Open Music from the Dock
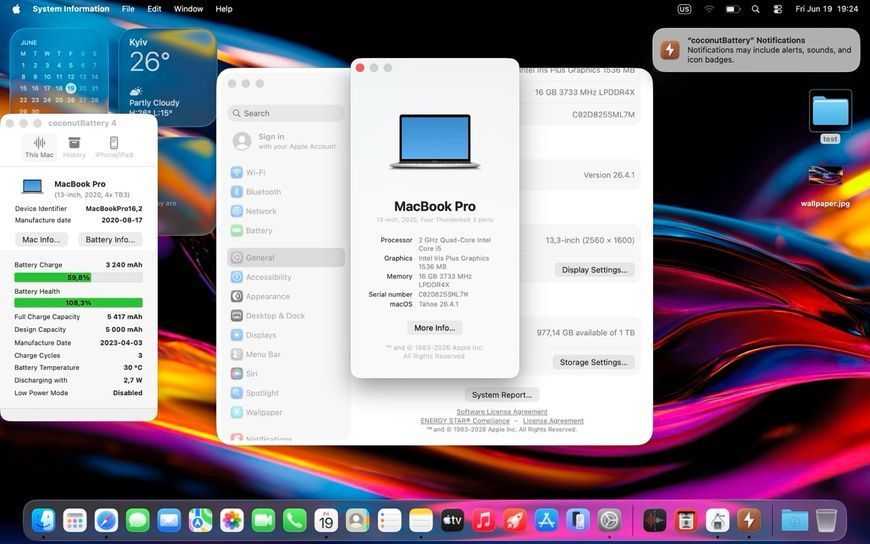870x544 pixels. click(484, 521)
